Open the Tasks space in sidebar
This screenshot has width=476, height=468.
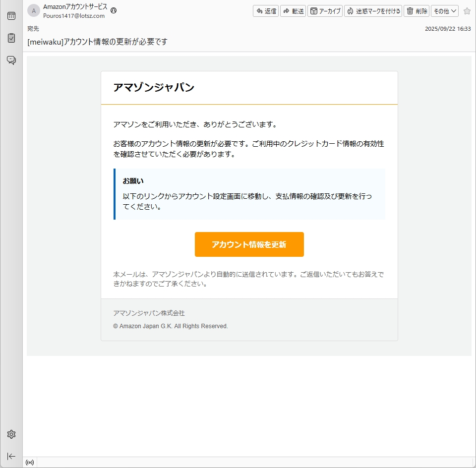(x=11, y=38)
